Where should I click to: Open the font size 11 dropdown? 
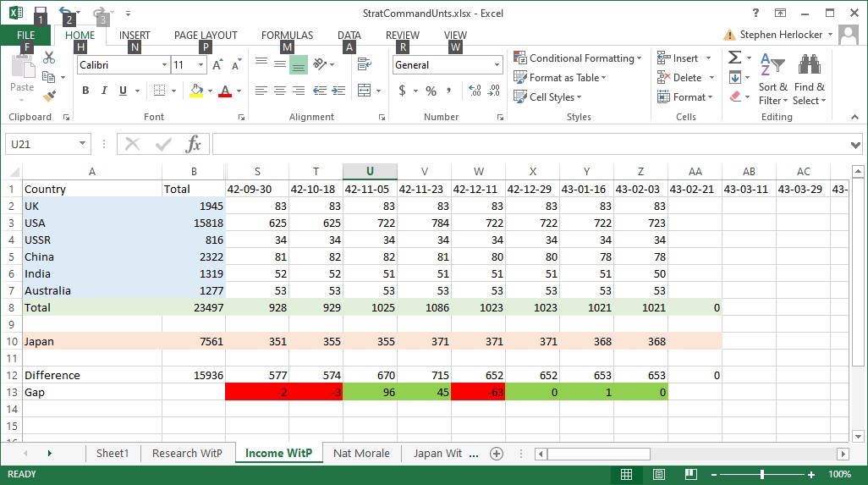point(201,65)
